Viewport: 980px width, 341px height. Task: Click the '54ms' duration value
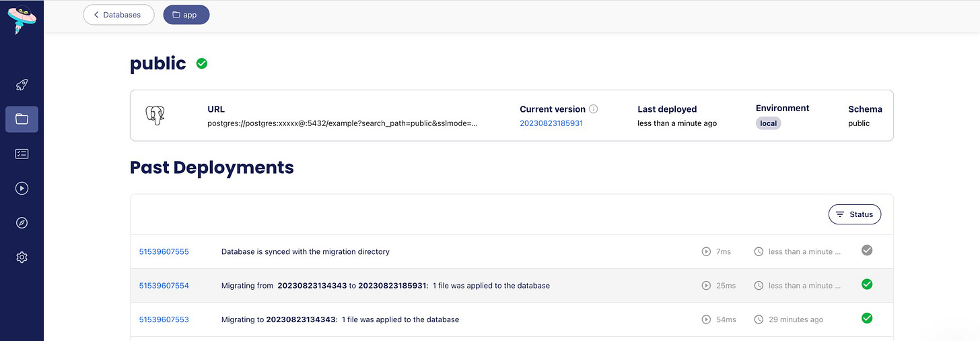726,319
